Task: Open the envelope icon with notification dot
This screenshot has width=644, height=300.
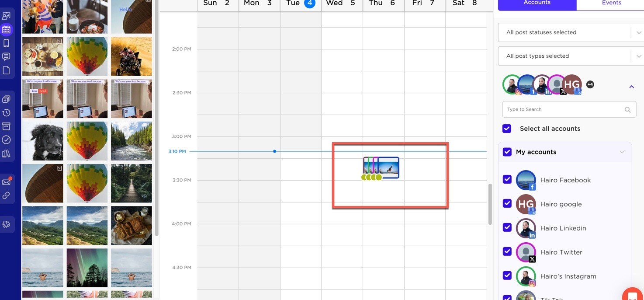Action: [6, 182]
